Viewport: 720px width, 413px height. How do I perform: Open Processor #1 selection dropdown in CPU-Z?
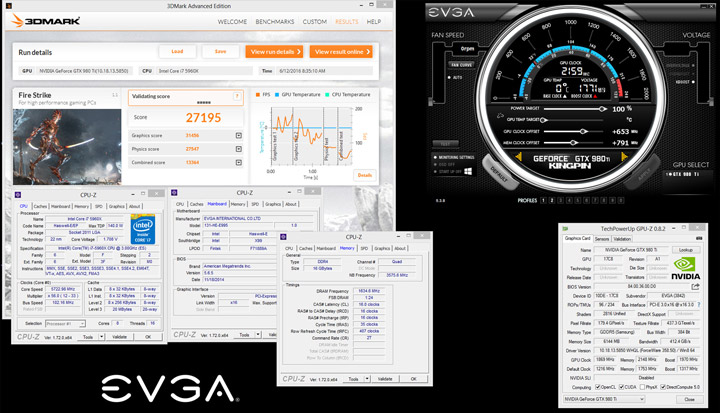pos(65,323)
